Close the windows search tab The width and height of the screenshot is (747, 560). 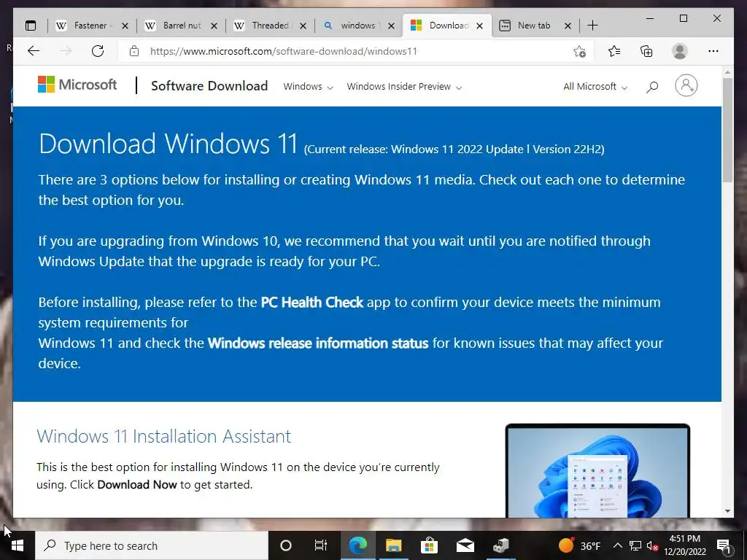(x=391, y=26)
